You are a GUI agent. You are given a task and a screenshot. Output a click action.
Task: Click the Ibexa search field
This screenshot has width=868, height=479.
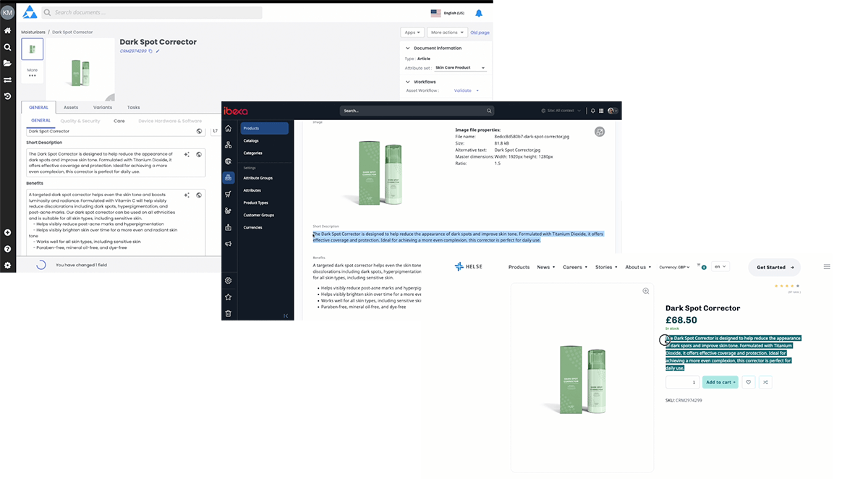pyautogui.click(x=417, y=111)
